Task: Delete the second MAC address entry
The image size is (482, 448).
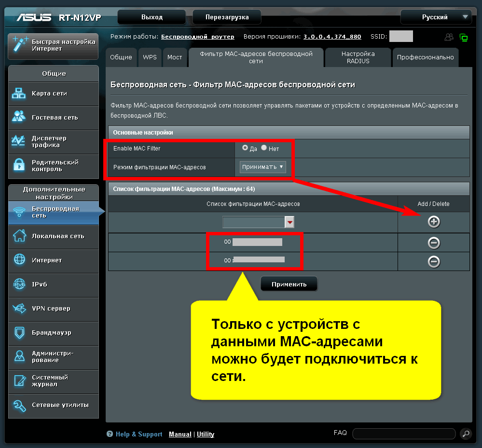Action: [434, 261]
